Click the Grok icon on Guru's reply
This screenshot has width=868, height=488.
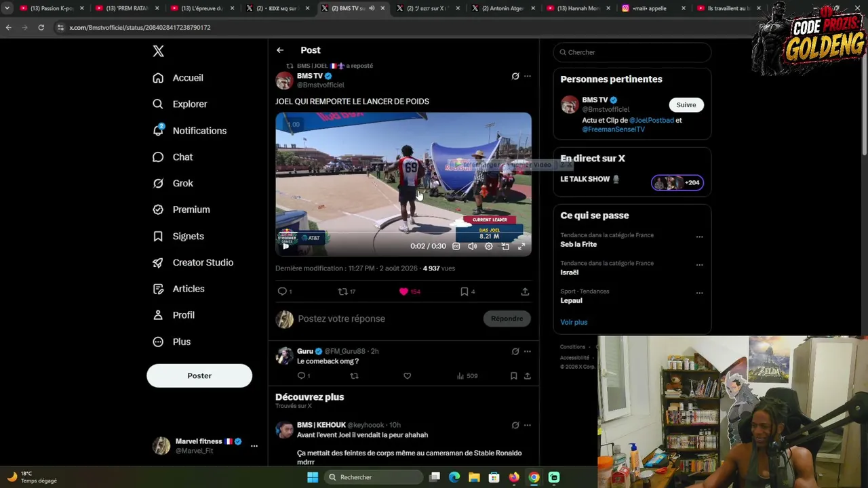click(515, 352)
